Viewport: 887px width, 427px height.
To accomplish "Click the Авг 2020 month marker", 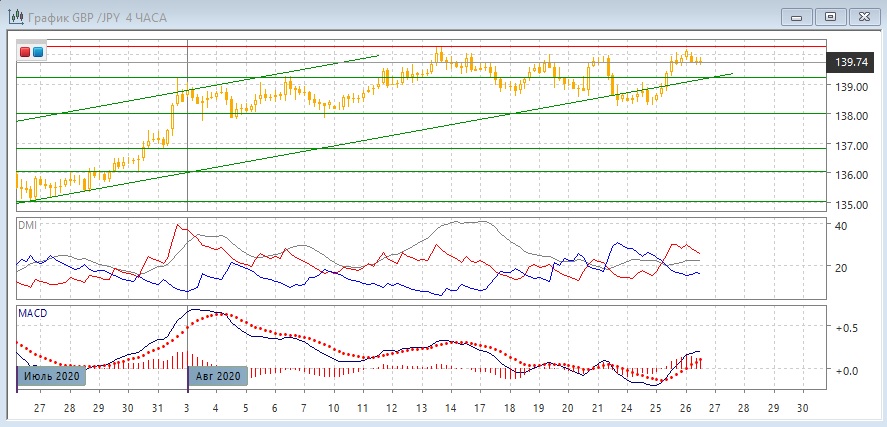I will 216,376.
